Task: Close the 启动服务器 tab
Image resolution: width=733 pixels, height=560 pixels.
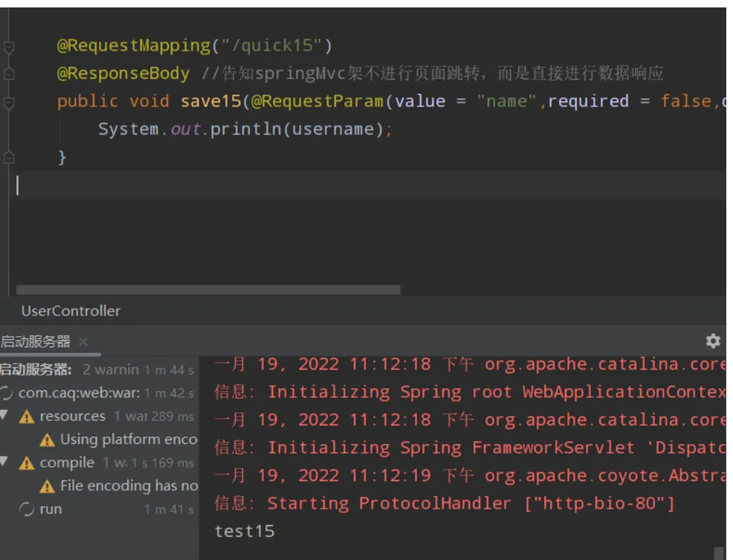Action: [x=83, y=342]
